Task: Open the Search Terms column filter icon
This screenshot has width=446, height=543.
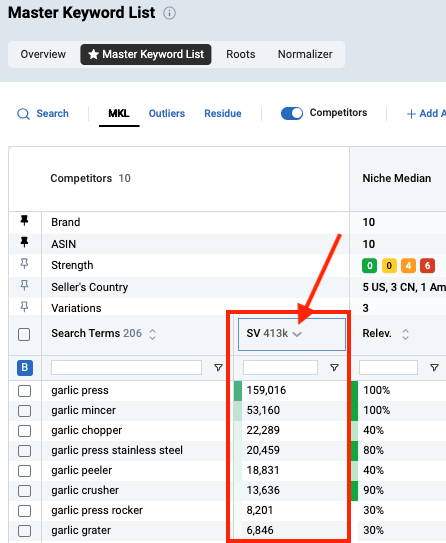Action: 218,367
